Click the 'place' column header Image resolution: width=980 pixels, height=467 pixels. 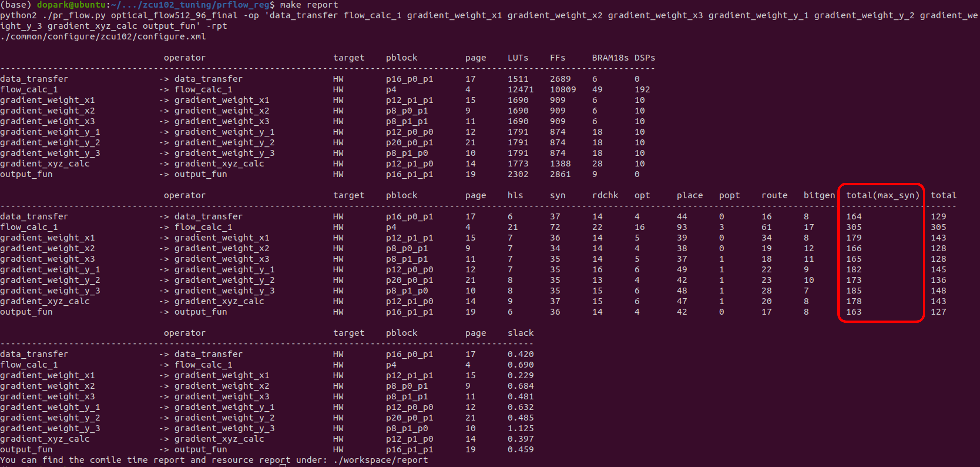tap(689, 195)
